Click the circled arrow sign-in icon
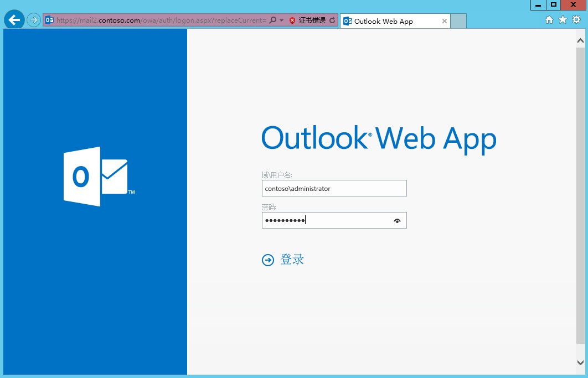The width and height of the screenshot is (588, 378). pyautogui.click(x=268, y=260)
